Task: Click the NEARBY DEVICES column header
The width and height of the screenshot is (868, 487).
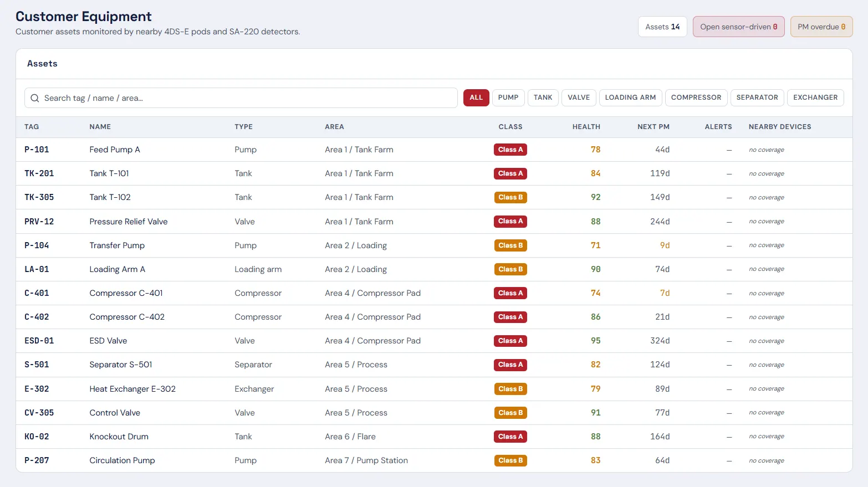Action: point(780,127)
